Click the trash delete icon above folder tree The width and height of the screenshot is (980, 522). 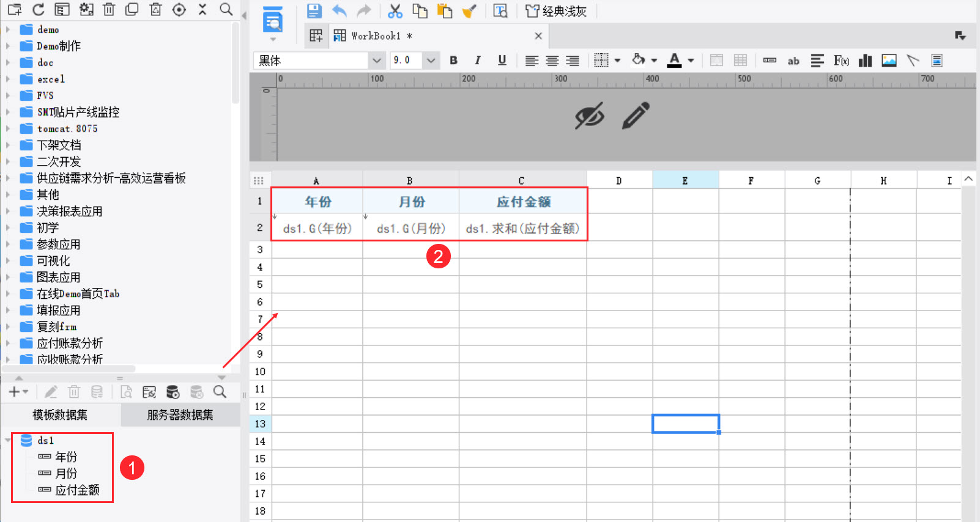109,9
